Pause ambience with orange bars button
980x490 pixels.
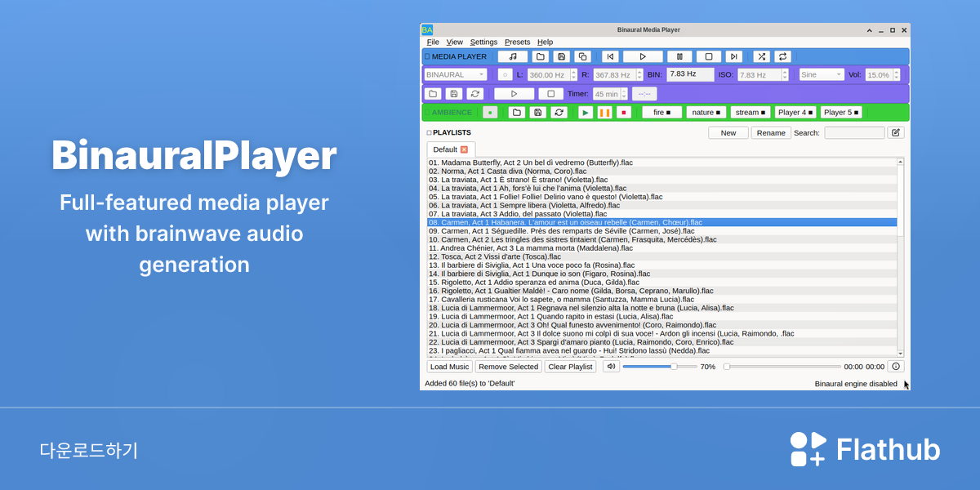coord(604,113)
